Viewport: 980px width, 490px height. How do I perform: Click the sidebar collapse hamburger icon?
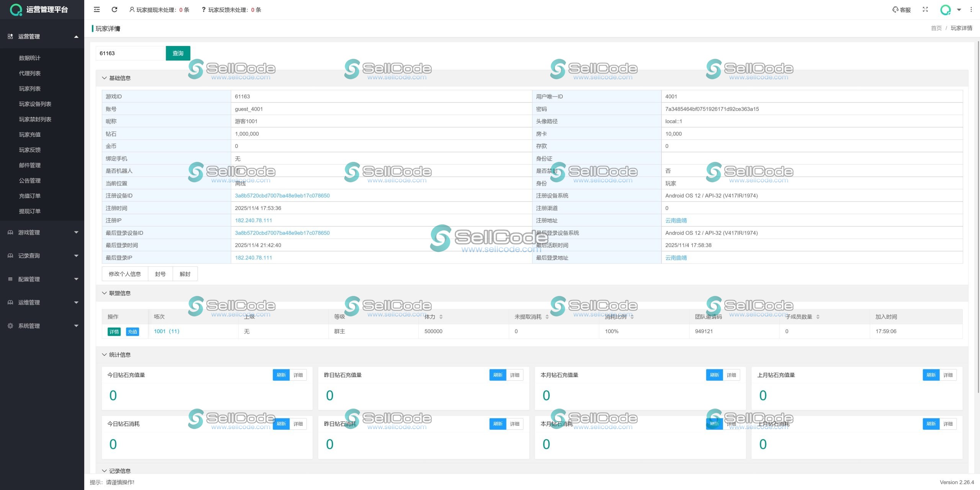pyautogui.click(x=96, y=10)
